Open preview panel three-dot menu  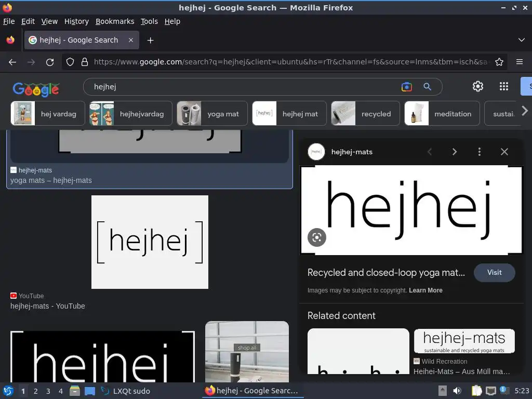click(480, 152)
